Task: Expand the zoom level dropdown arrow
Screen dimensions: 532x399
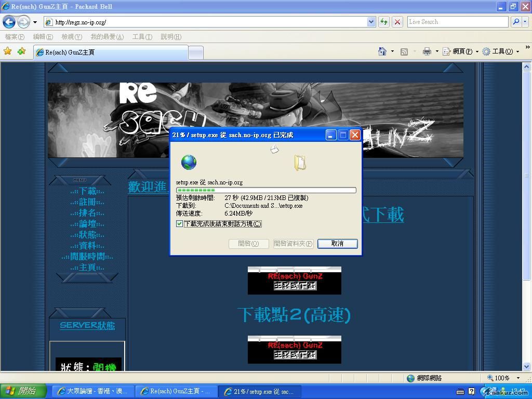Action: tap(518, 378)
